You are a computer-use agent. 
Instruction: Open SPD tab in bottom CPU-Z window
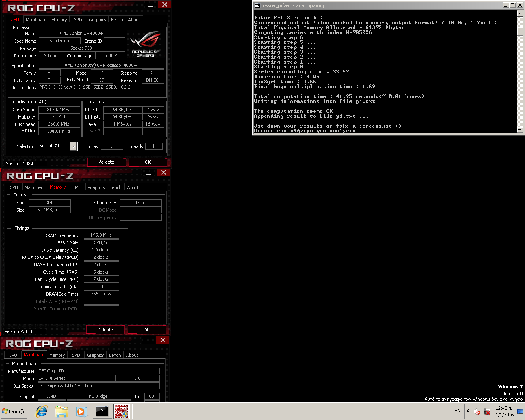76,355
